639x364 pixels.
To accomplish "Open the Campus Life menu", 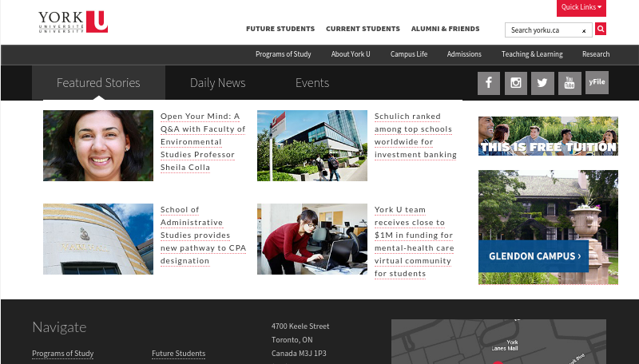I will [x=409, y=54].
